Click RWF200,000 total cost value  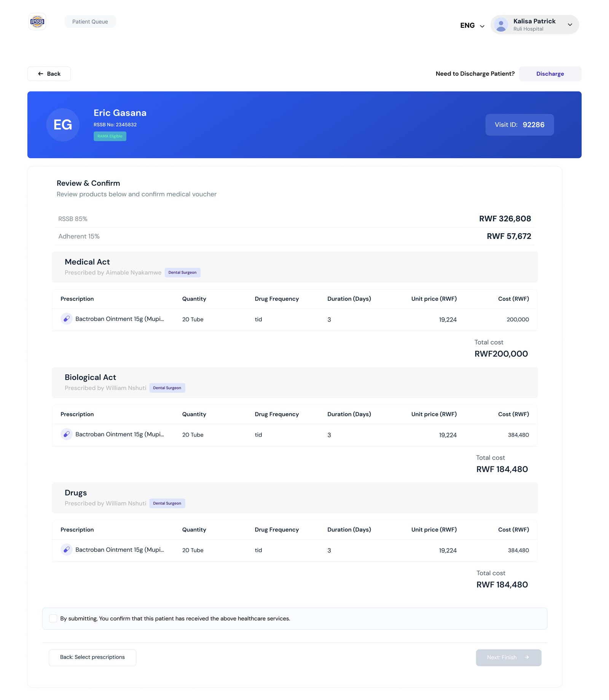pyautogui.click(x=501, y=354)
